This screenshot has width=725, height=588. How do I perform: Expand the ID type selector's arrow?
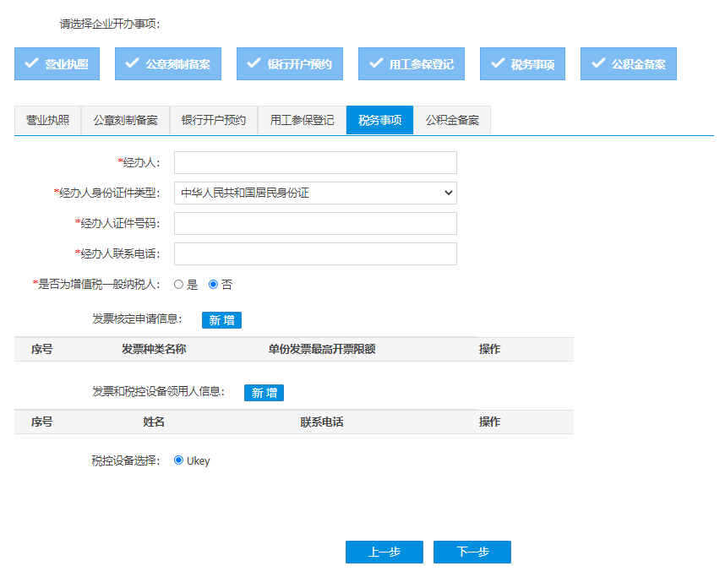coord(449,193)
